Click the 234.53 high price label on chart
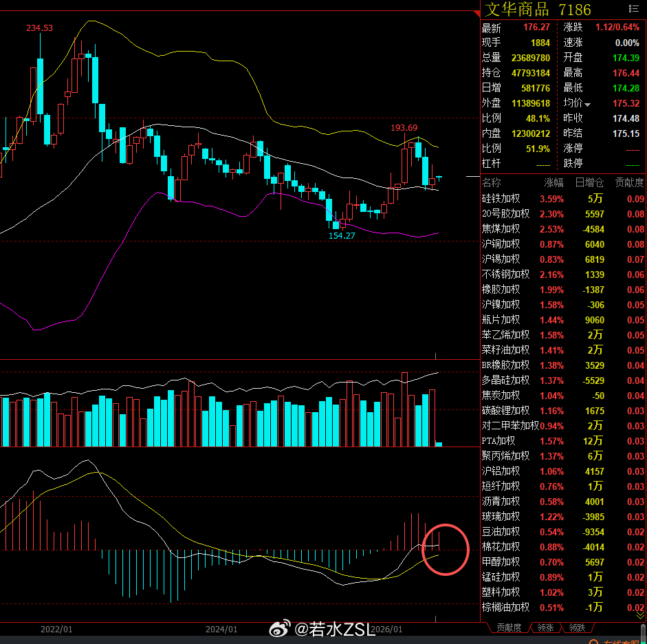Image resolution: width=647 pixels, height=644 pixels. (40, 28)
